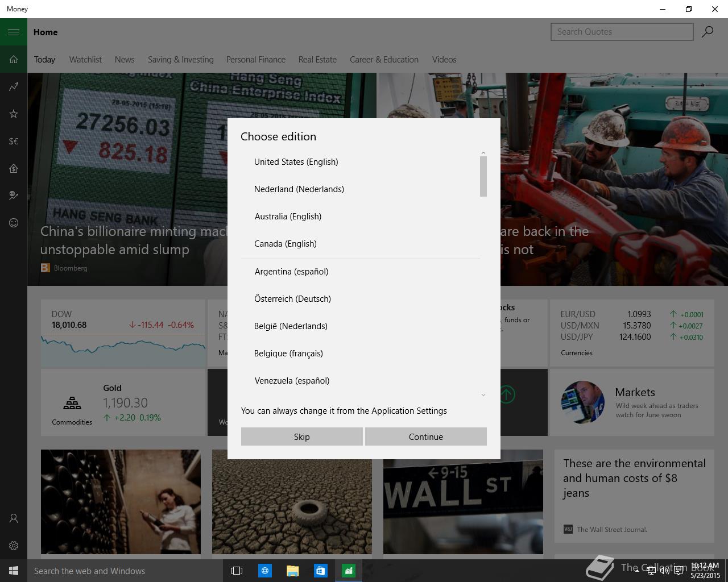Open Action Center notifications icon
728x582 pixels.
pos(679,571)
